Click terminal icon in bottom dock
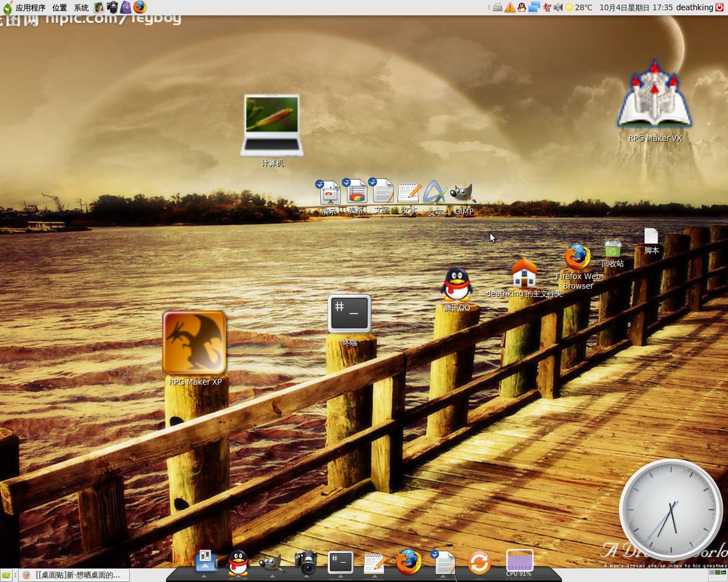The image size is (728, 582). tap(340, 562)
